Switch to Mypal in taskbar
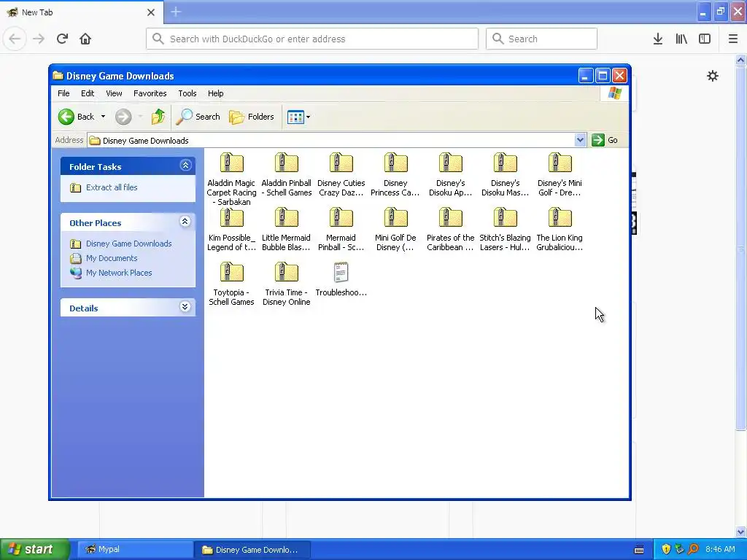The image size is (747, 560). (x=134, y=550)
